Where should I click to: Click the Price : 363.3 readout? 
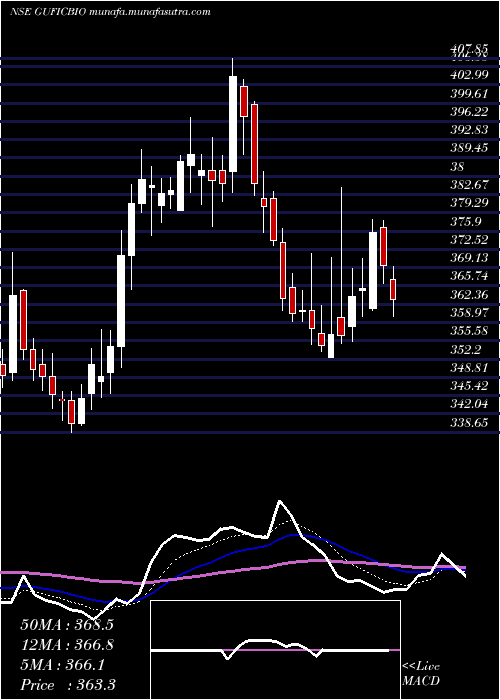tap(67, 685)
